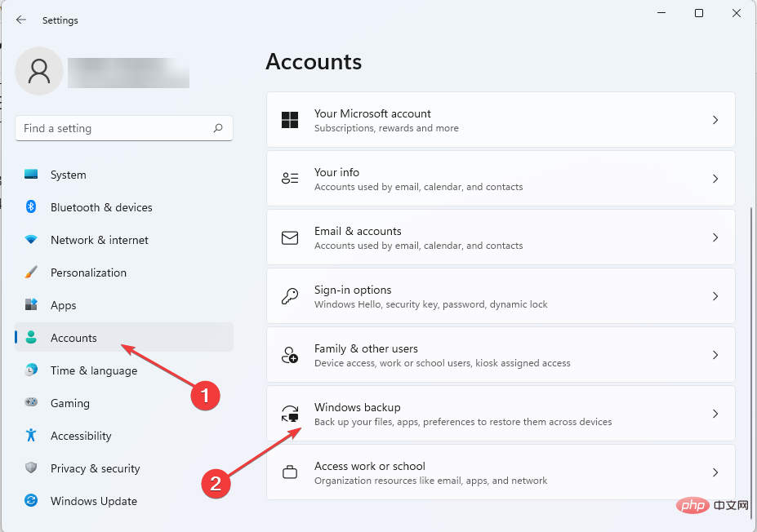Click the Windows Update sync icon
Screen dimensions: 757x532
pyautogui.click(x=31, y=501)
